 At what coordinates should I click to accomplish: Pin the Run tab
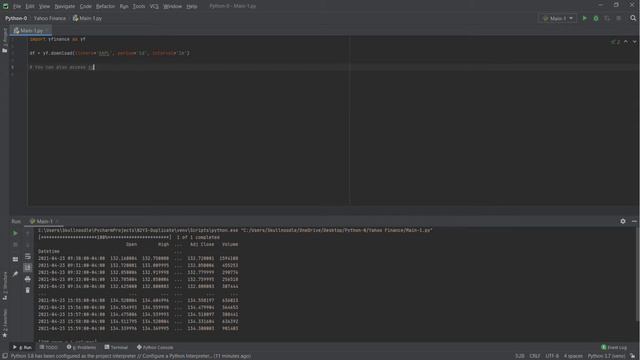tap(15, 274)
